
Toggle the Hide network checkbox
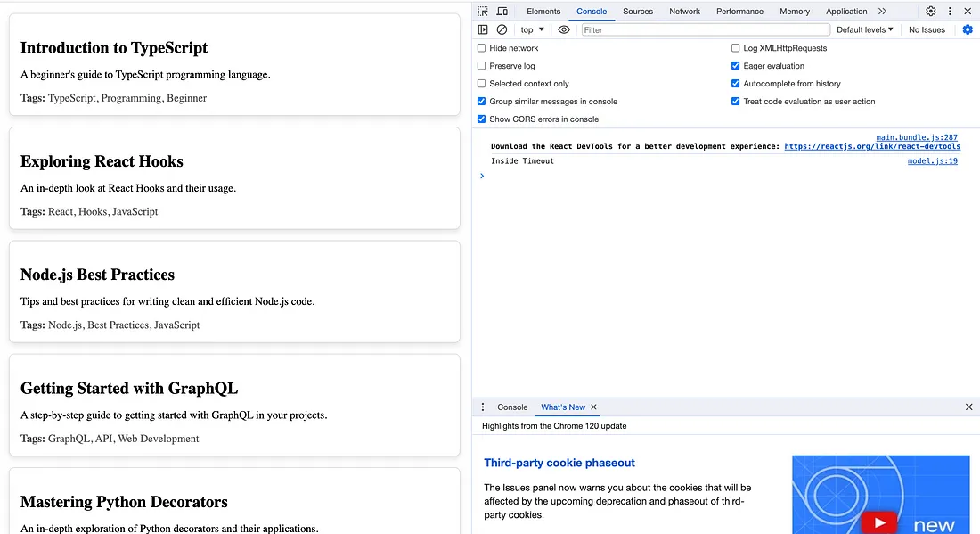pos(481,48)
